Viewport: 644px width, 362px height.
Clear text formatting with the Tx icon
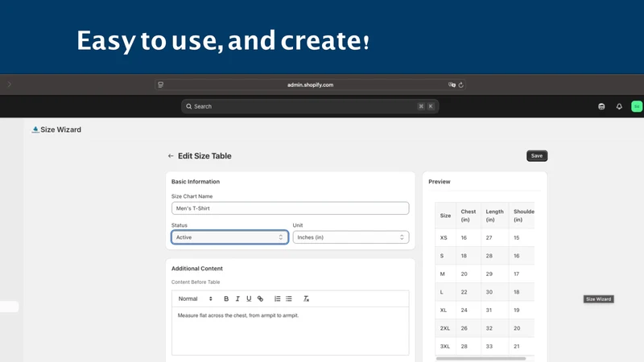tap(306, 298)
